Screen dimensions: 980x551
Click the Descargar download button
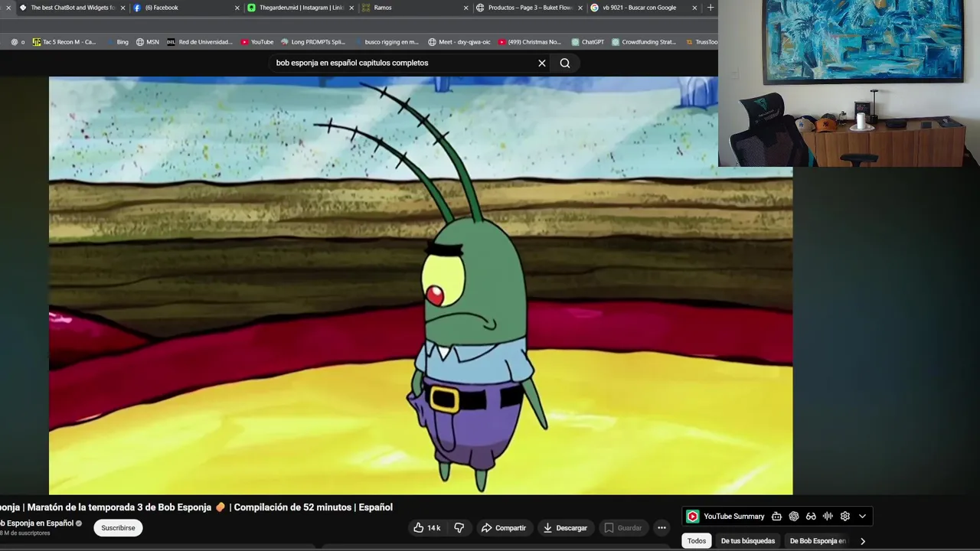[x=565, y=528]
